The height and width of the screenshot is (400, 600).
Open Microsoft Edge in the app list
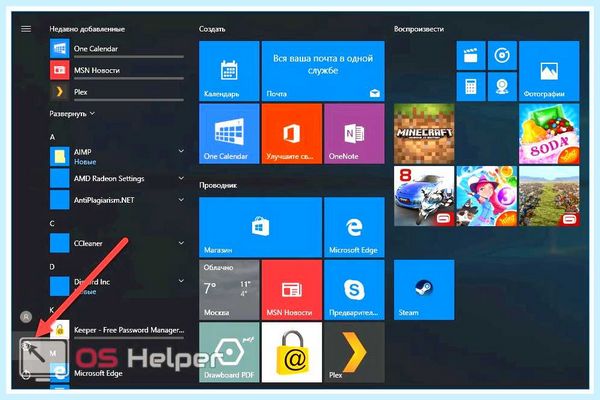click(x=117, y=373)
